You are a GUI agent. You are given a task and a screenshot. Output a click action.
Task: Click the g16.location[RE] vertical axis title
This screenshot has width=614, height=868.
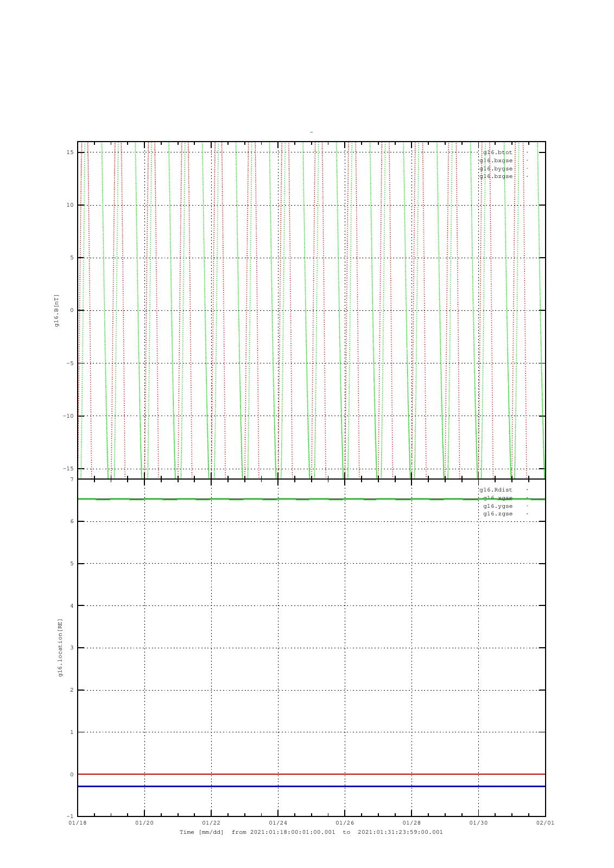(x=60, y=648)
